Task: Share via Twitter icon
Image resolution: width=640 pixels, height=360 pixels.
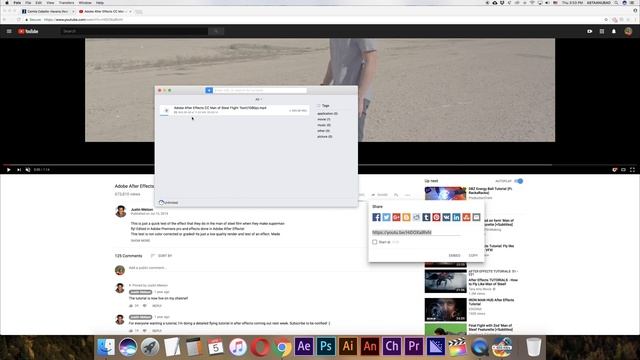Action: click(x=386, y=217)
